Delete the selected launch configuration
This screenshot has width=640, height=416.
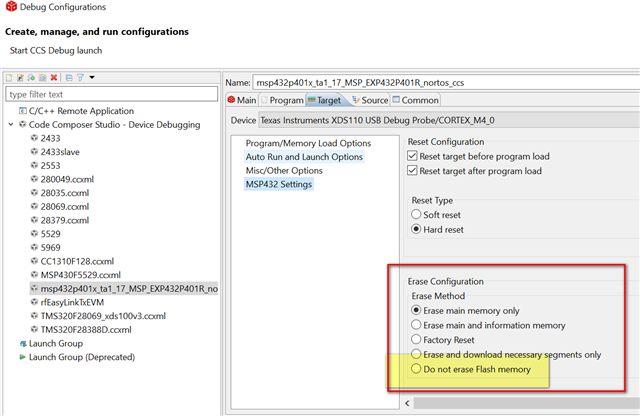53,77
